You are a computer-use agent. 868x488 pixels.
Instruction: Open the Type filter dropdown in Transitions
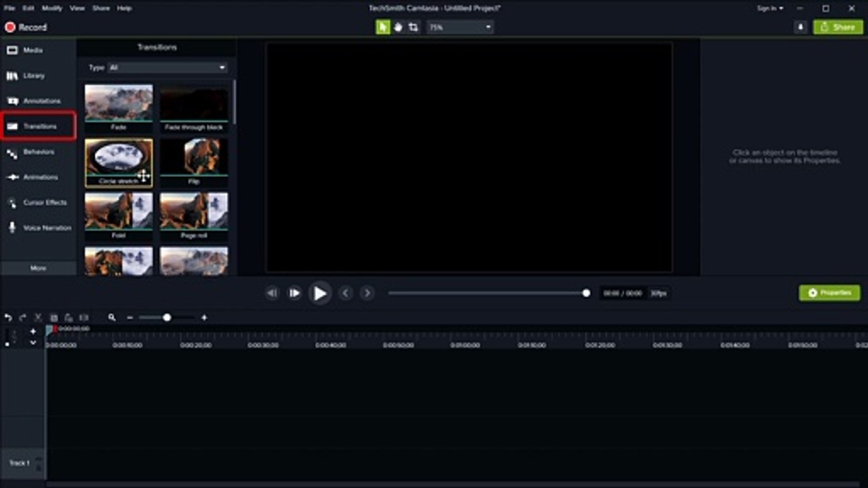[167, 67]
